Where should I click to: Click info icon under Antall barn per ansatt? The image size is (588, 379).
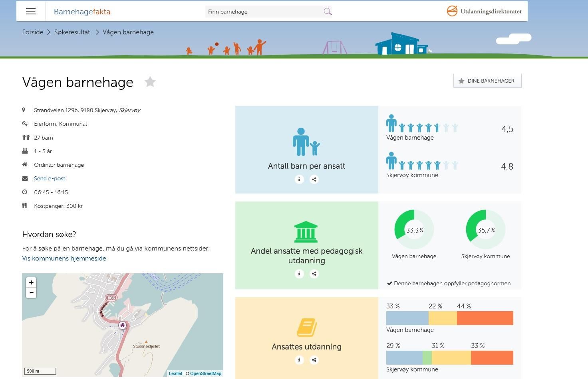point(299,180)
